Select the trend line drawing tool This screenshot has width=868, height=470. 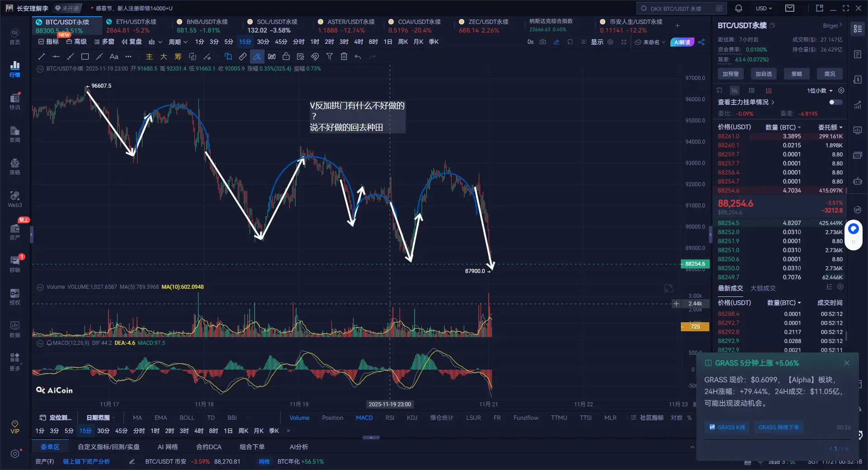(42, 56)
